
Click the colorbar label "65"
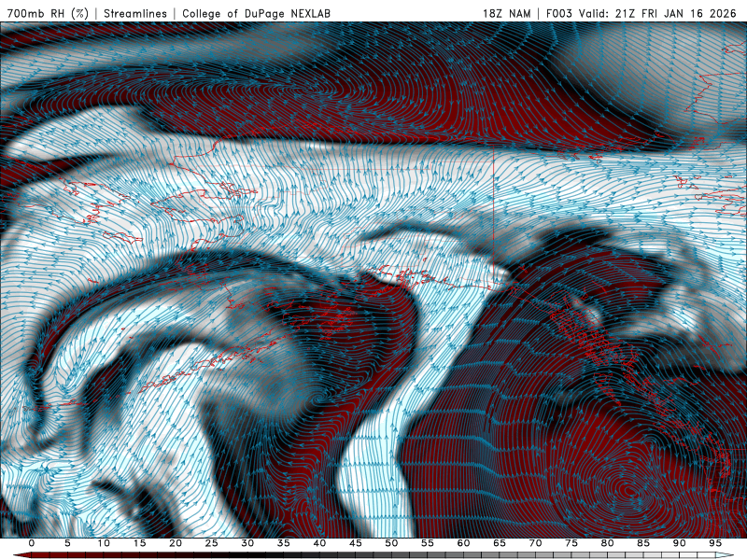(500, 543)
